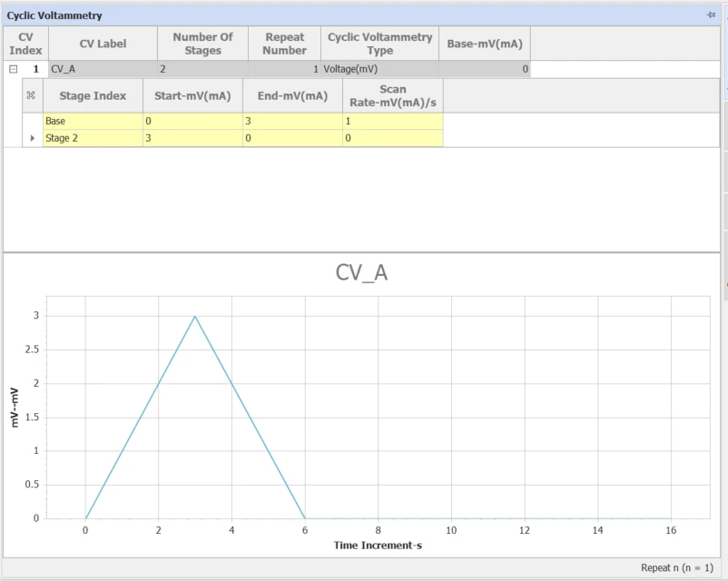Screen dimensions: 728x581
Task: Select the Base stage index cell
Action: [x=93, y=122]
